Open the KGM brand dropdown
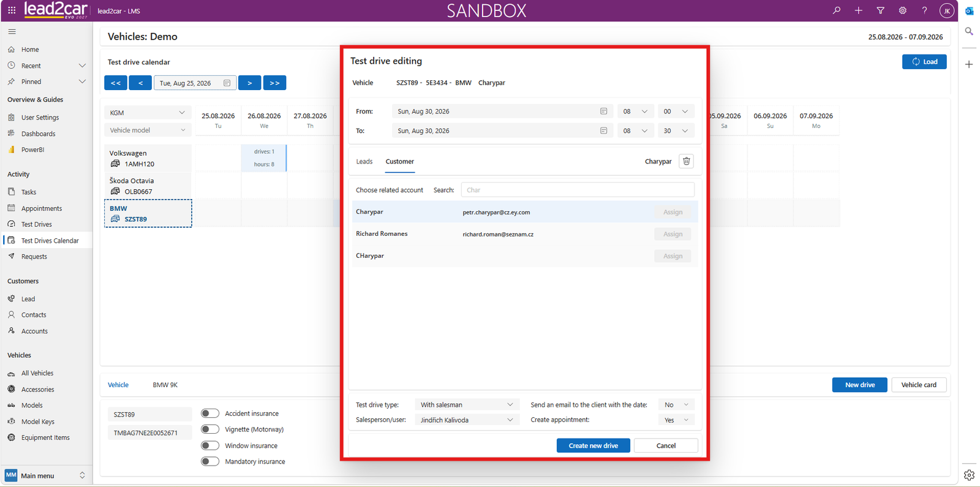This screenshot has height=487, width=980. pyautogui.click(x=148, y=113)
